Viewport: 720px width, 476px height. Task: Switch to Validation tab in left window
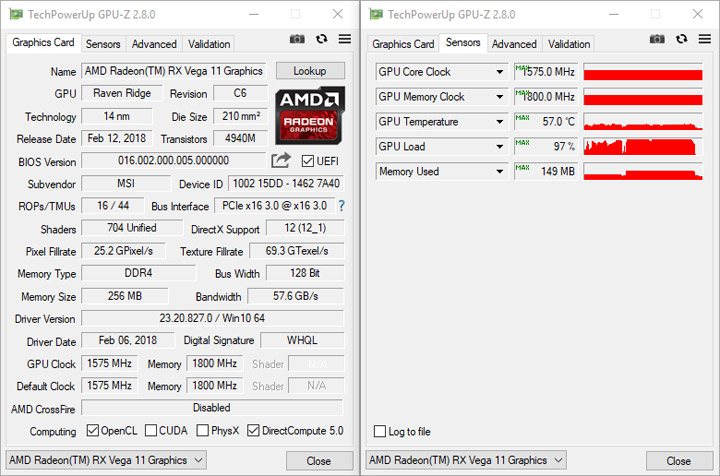point(209,44)
